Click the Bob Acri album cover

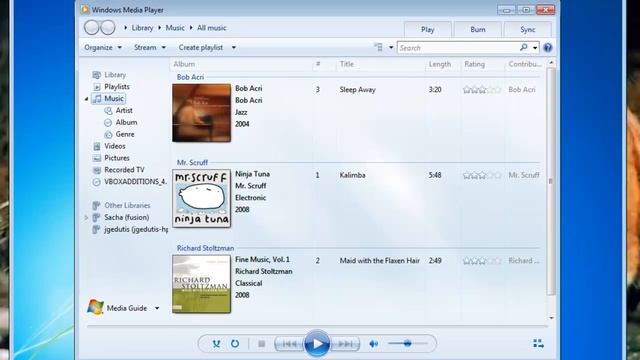coord(201,113)
